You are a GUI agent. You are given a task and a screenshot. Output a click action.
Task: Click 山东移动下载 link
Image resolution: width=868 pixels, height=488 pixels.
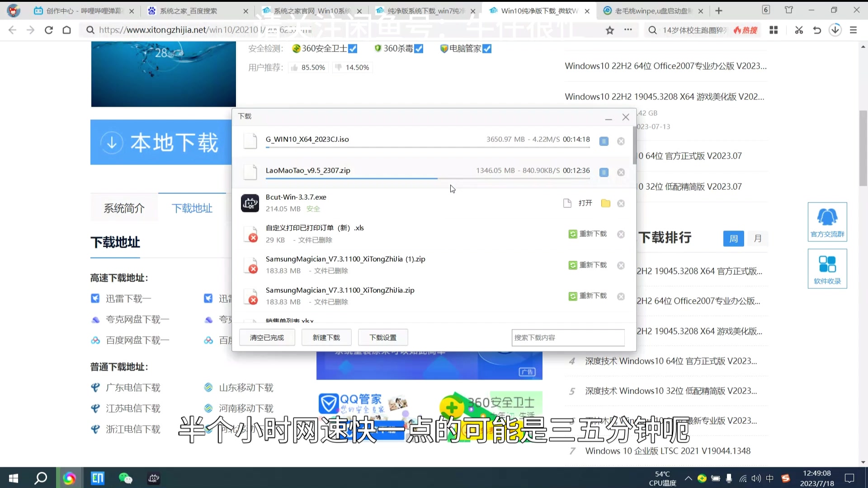pos(246,388)
